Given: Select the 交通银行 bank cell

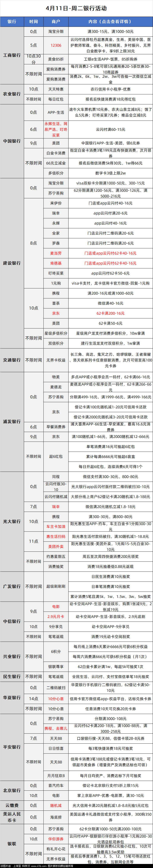Looking at the screenshot, I should pyautogui.click(x=12, y=360).
